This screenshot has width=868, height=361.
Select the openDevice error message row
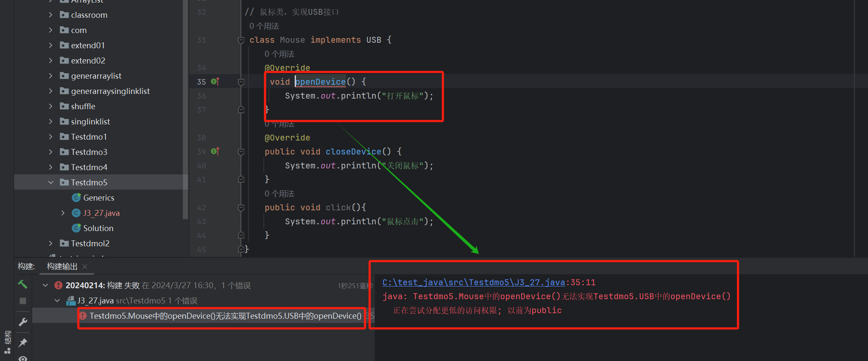203,316
